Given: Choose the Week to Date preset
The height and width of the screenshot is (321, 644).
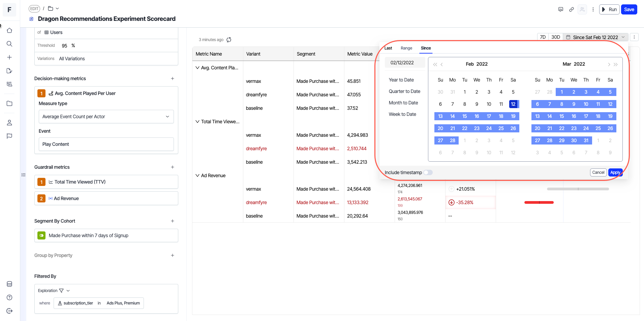Looking at the screenshot, I should coord(402,114).
